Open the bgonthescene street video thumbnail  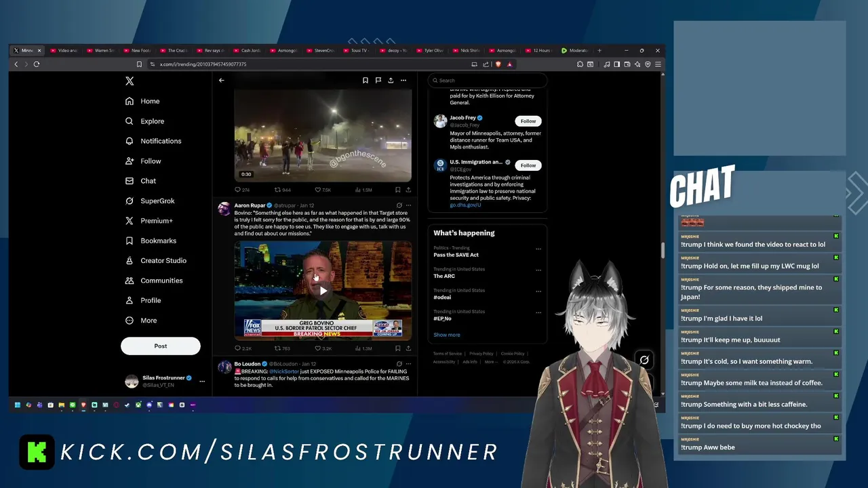[x=323, y=136]
